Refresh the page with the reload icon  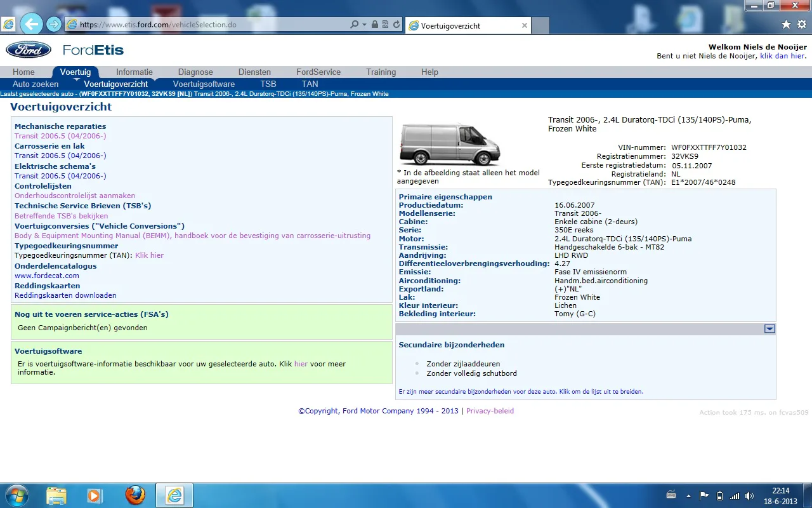(396, 25)
